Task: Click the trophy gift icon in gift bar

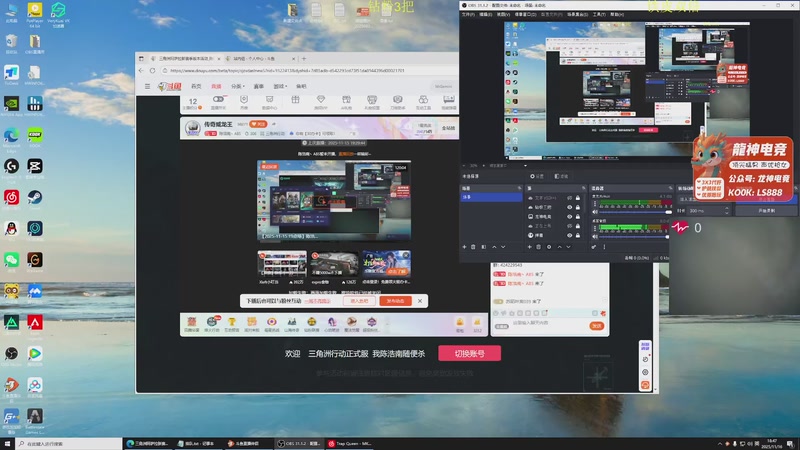Action: click(232, 322)
